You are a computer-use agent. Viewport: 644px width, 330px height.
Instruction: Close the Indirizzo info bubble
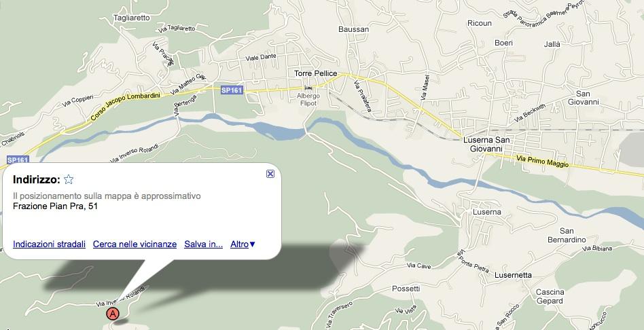click(270, 174)
